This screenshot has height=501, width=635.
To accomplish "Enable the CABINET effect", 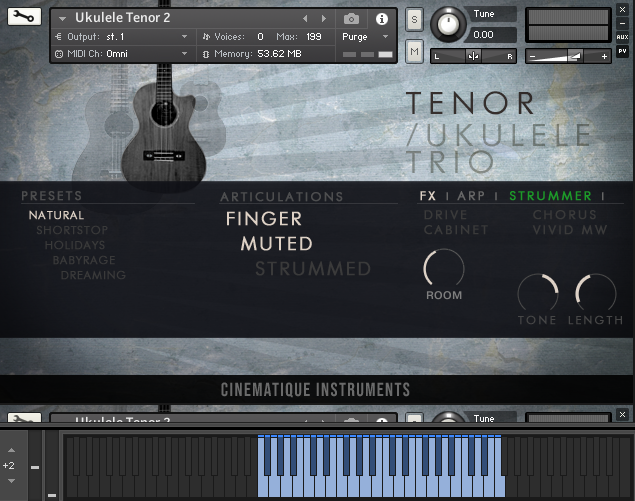I will pyautogui.click(x=456, y=230).
